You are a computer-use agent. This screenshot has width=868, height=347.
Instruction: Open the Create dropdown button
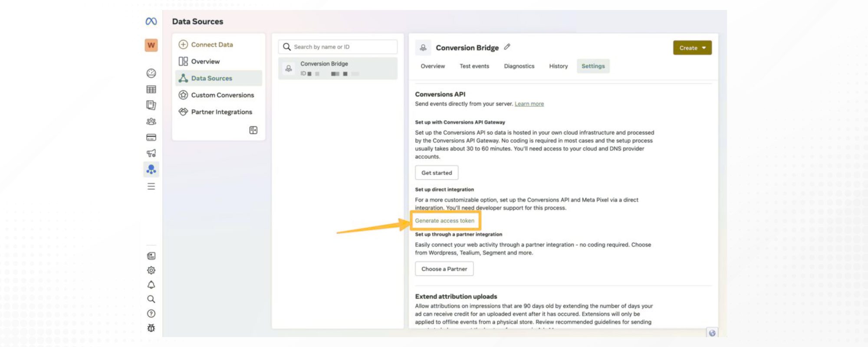(692, 48)
